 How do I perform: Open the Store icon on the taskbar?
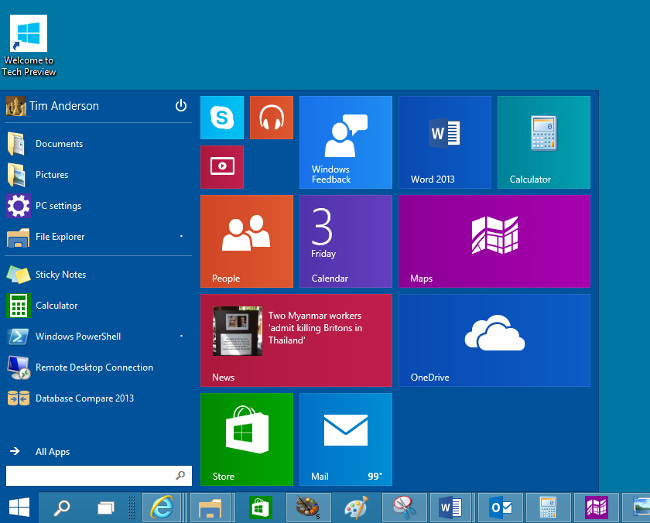tap(260, 507)
